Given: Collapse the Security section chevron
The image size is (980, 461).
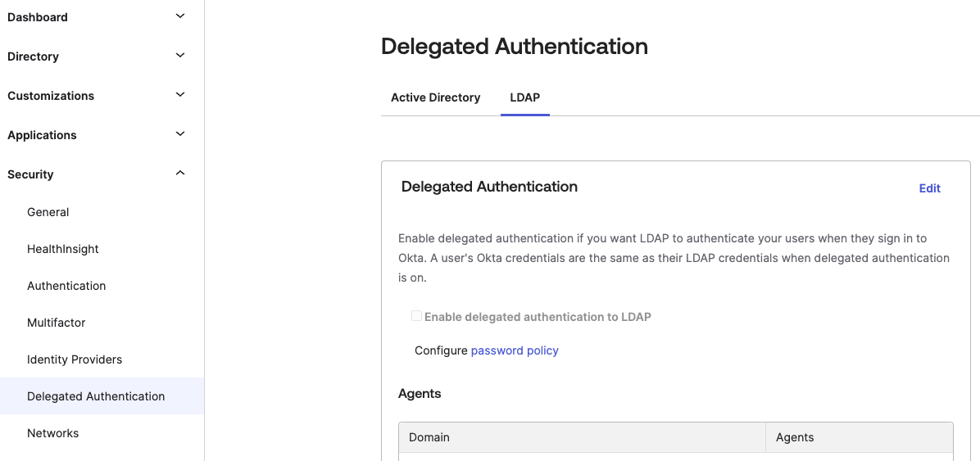Looking at the screenshot, I should (x=180, y=174).
